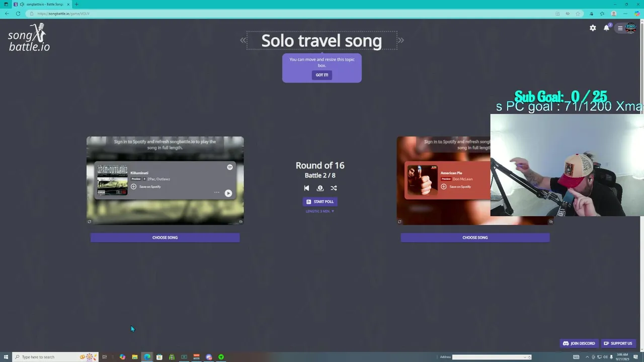
Task: Open the Edge profile icon
Action: pos(614,14)
